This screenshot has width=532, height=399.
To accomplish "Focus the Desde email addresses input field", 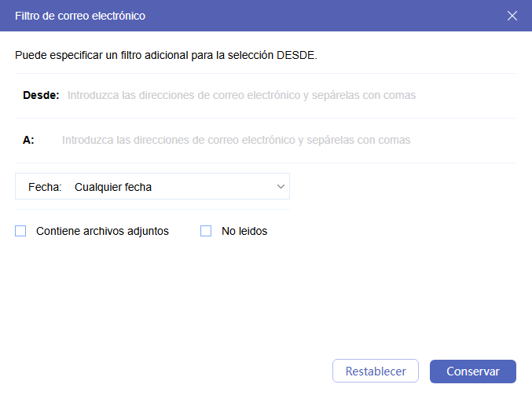I will point(283,95).
